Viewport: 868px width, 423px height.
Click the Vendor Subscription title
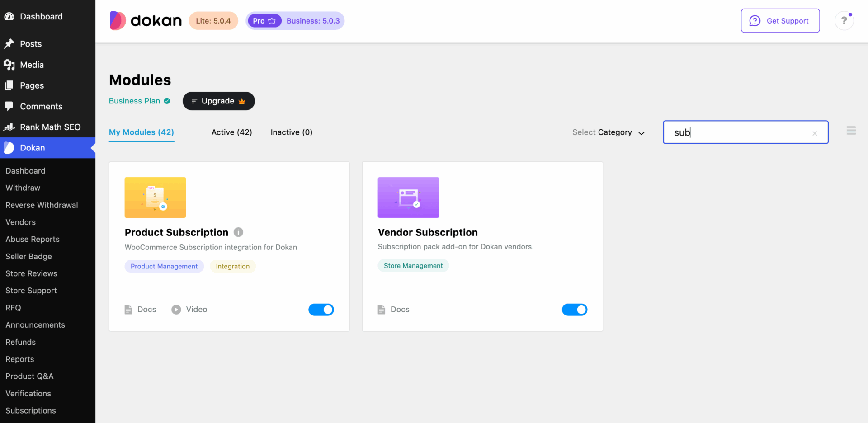pyautogui.click(x=428, y=232)
